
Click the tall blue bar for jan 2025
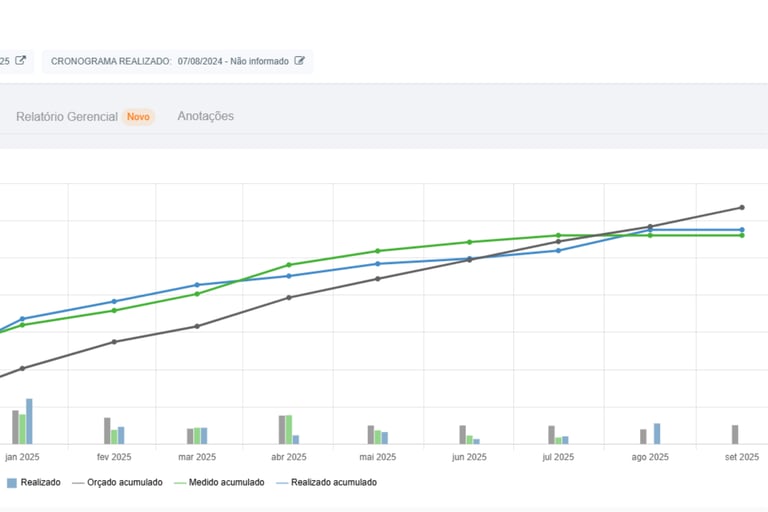coord(29,421)
